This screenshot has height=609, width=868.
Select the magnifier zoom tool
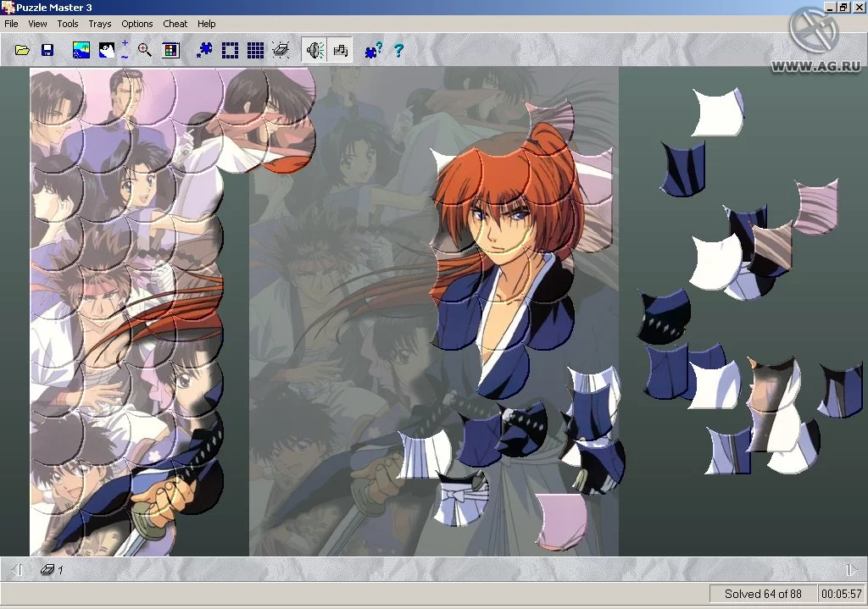click(x=144, y=50)
